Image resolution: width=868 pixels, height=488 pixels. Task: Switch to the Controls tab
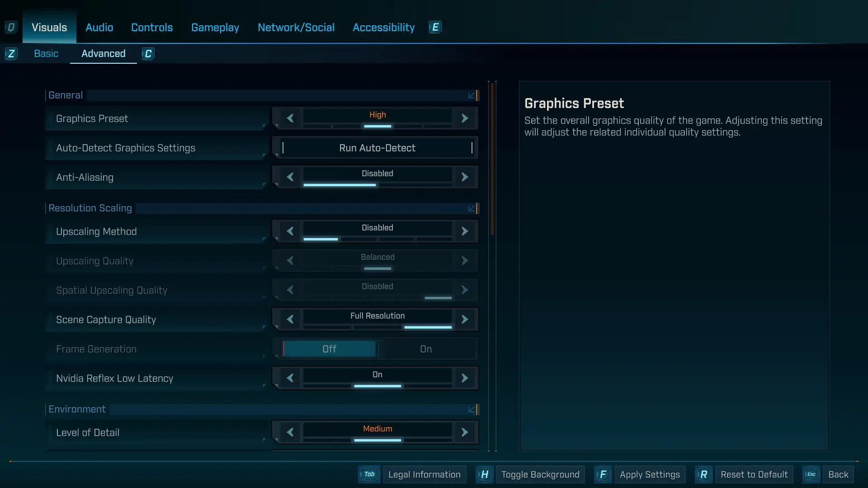tap(152, 28)
